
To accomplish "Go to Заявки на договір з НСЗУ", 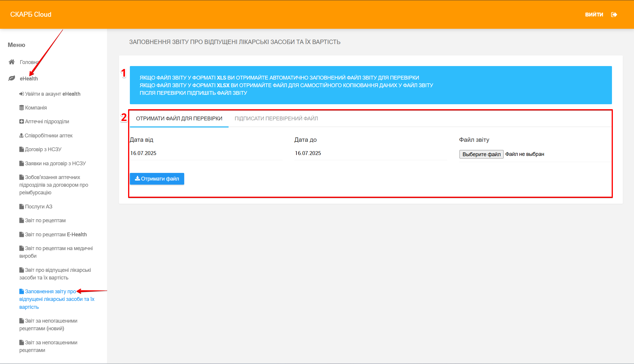I will [x=55, y=164].
